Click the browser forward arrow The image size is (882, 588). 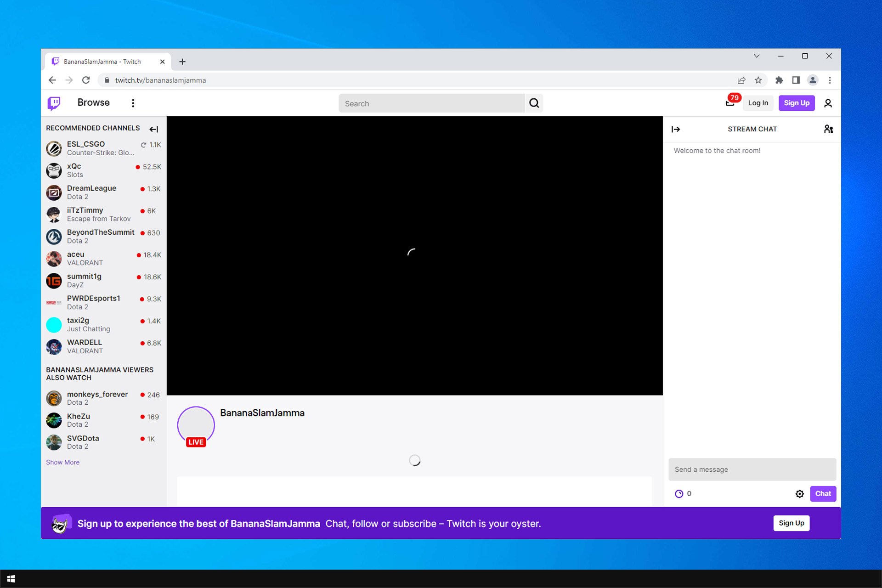click(69, 80)
